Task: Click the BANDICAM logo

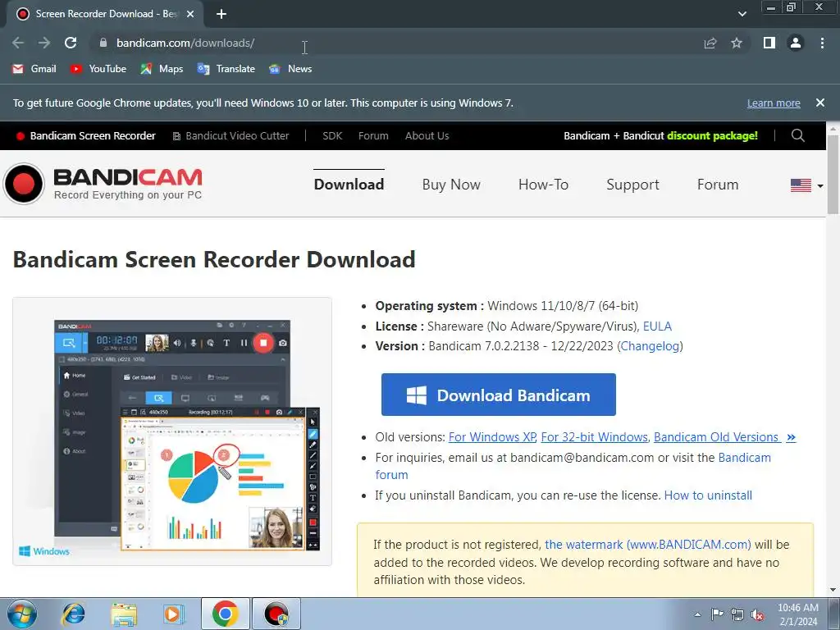Action: click(103, 184)
